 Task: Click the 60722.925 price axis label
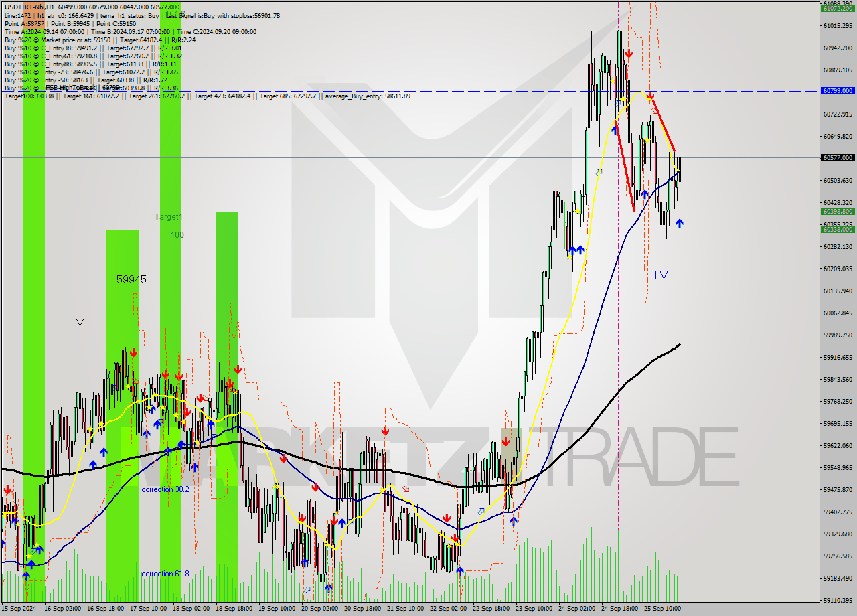(838, 114)
